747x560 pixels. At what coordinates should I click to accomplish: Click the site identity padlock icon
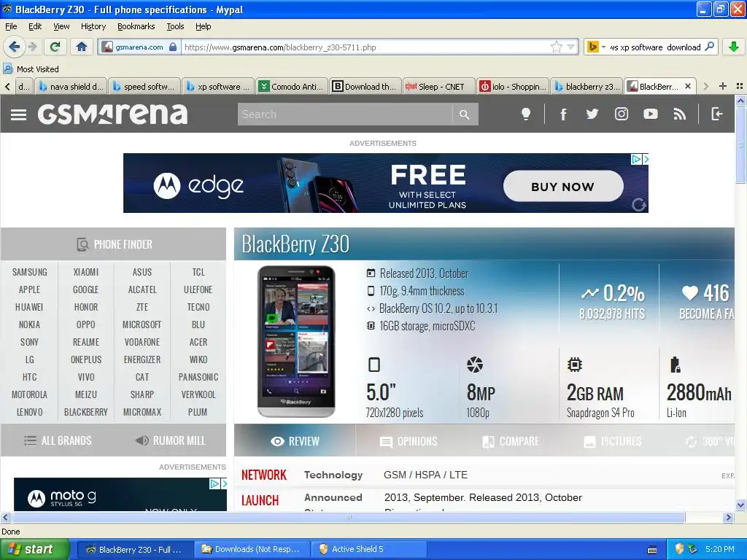click(173, 47)
